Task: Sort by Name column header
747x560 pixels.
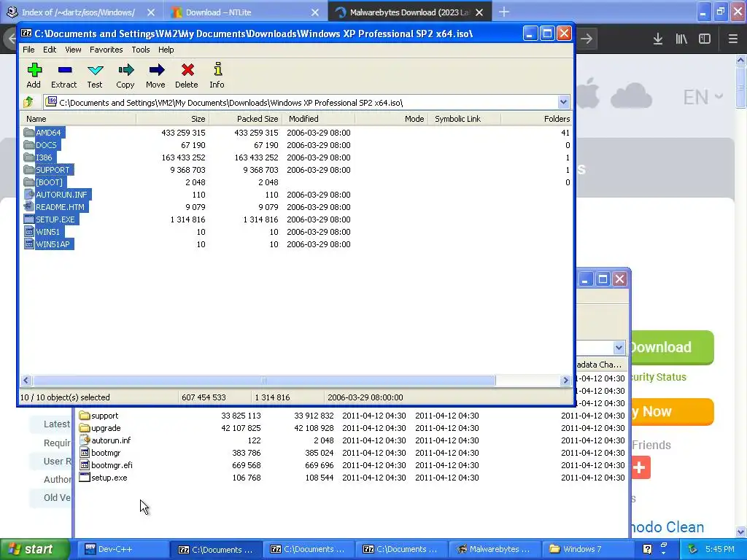Action: coord(79,119)
